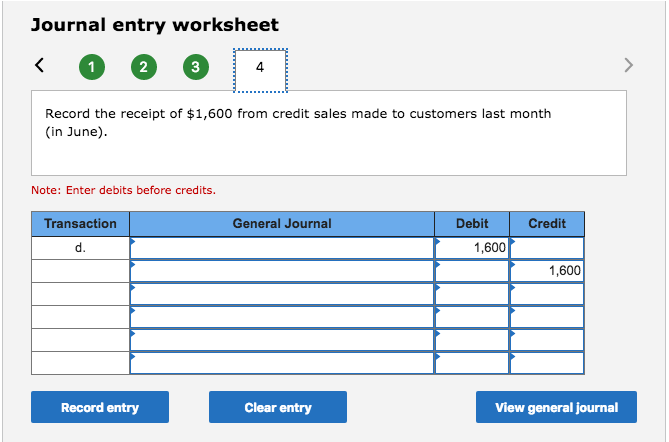Open account dropdown in transaction d row

tap(282, 248)
